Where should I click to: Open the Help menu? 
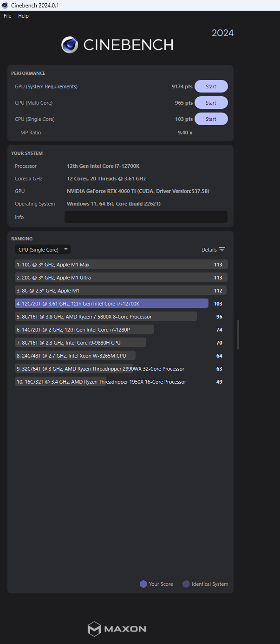[23, 16]
